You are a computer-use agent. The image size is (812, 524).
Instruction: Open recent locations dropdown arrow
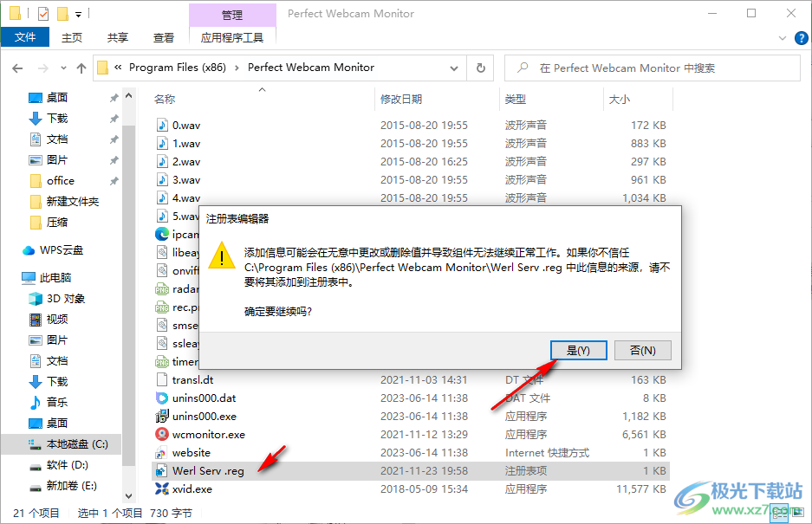(x=63, y=68)
